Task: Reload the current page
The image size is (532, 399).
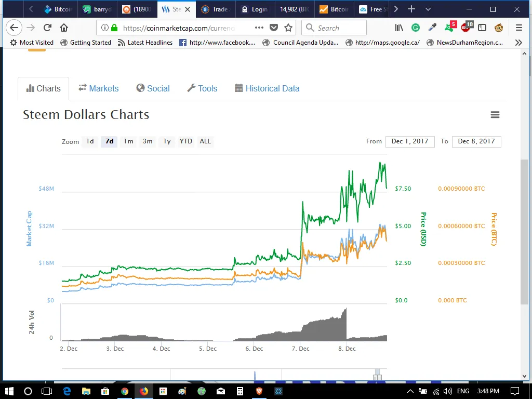Action: coord(47,28)
